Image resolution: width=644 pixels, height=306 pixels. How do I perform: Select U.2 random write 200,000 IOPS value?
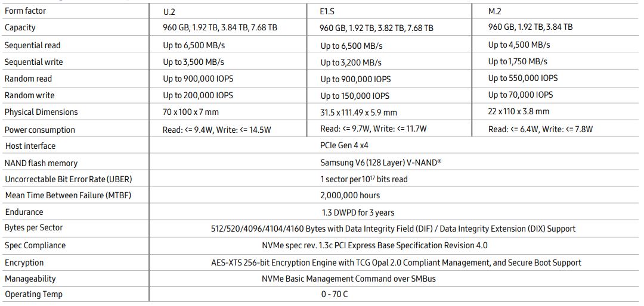[x=198, y=95]
